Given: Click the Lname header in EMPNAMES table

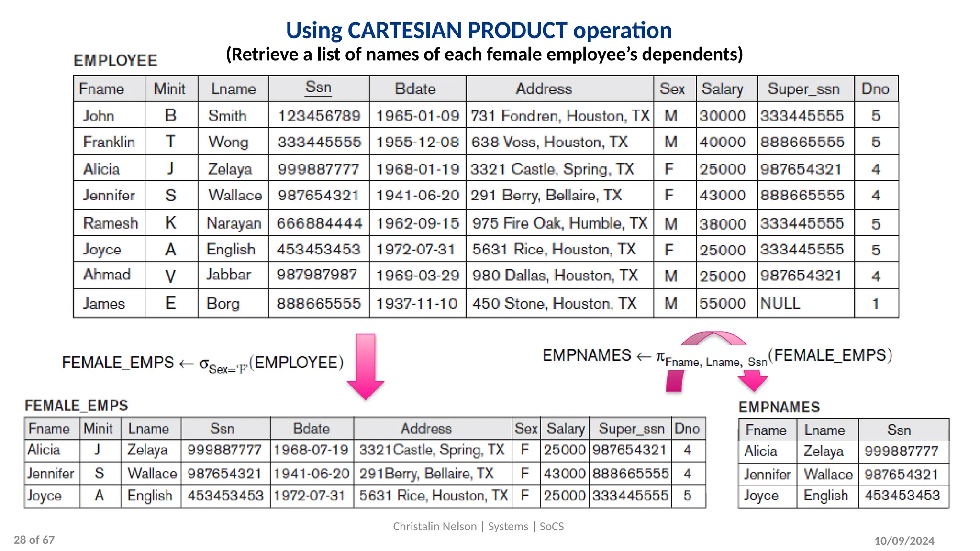Looking at the screenshot, I should 824,430.
